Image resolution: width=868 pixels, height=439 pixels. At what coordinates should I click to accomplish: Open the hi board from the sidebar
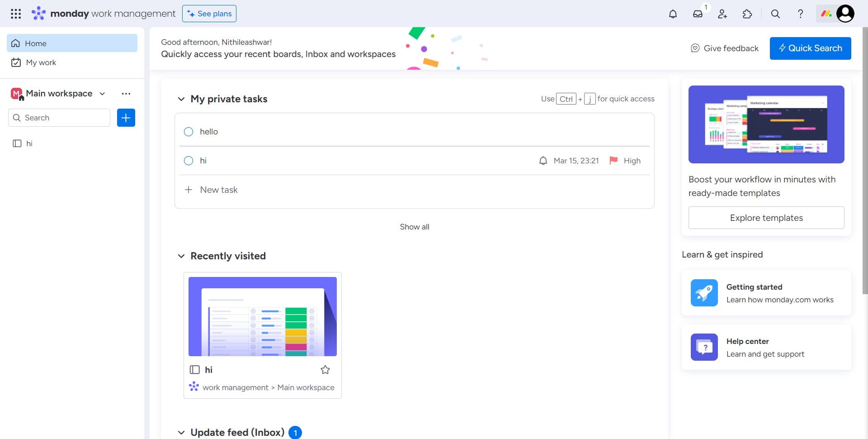click(29, 143)
